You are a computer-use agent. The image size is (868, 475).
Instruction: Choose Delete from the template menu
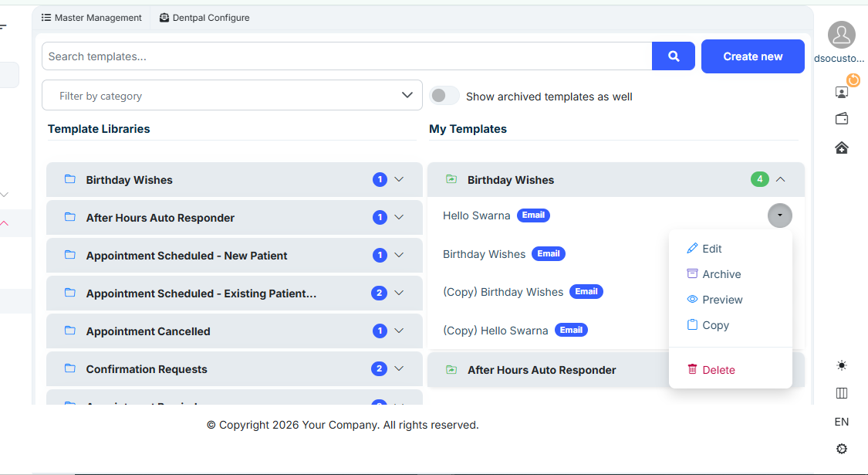point(718,370)
